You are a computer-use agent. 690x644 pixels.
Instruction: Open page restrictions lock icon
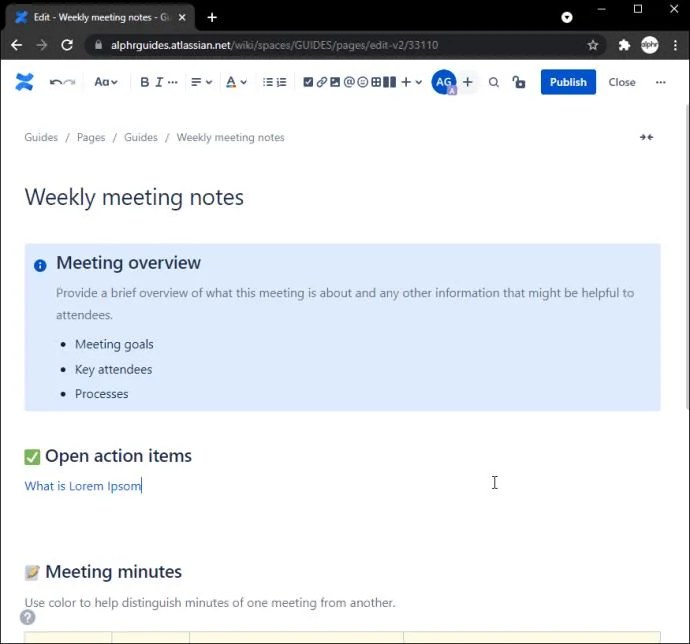tap(518, 82)
